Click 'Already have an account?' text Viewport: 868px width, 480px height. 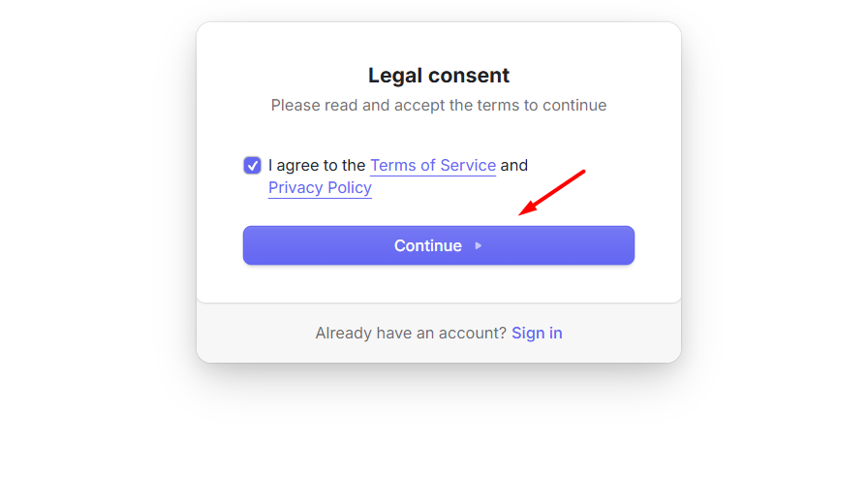click(411, 333)
